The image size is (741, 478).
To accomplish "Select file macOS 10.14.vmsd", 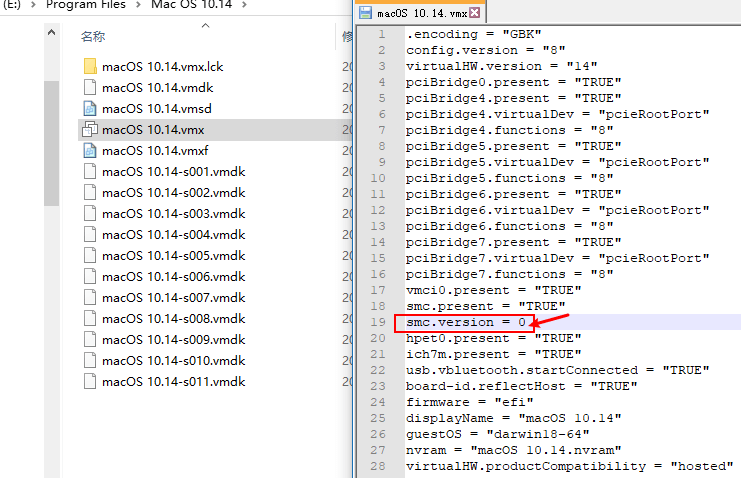I will click(x=156, y=108).
